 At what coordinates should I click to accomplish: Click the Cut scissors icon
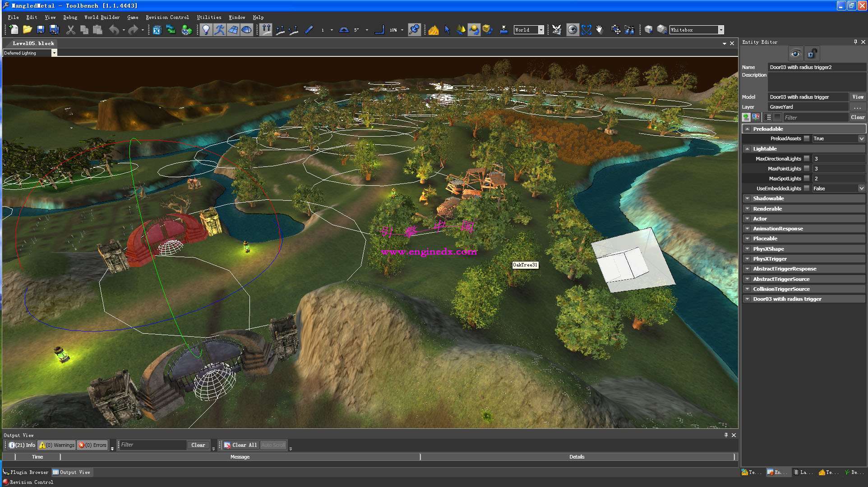tap(71, 30)
